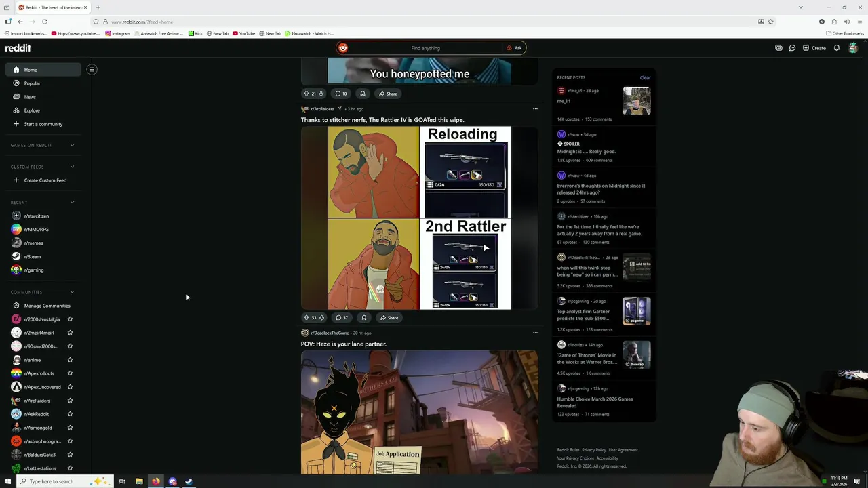Open r/Steam in recent list
The image size is (868, 488).
click(x=43, y=256)
